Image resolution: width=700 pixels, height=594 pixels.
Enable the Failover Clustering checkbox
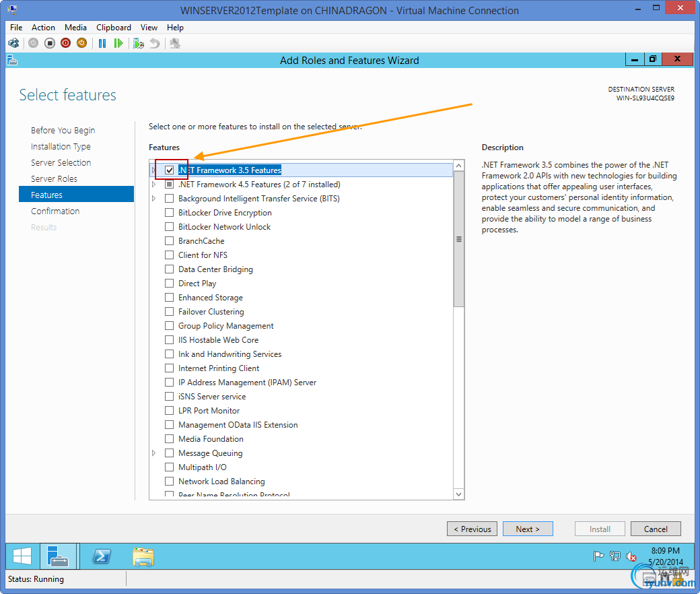click(x=169, y=312)
